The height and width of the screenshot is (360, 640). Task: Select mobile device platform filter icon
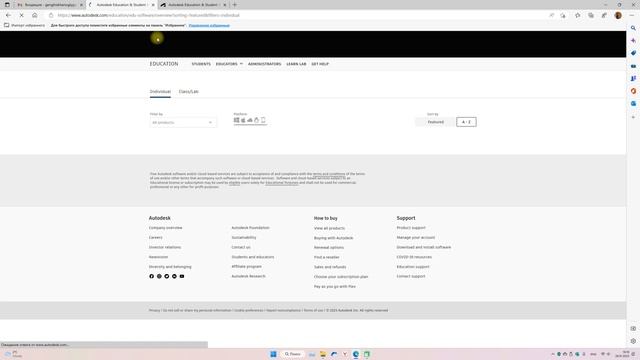click(263, 120)
